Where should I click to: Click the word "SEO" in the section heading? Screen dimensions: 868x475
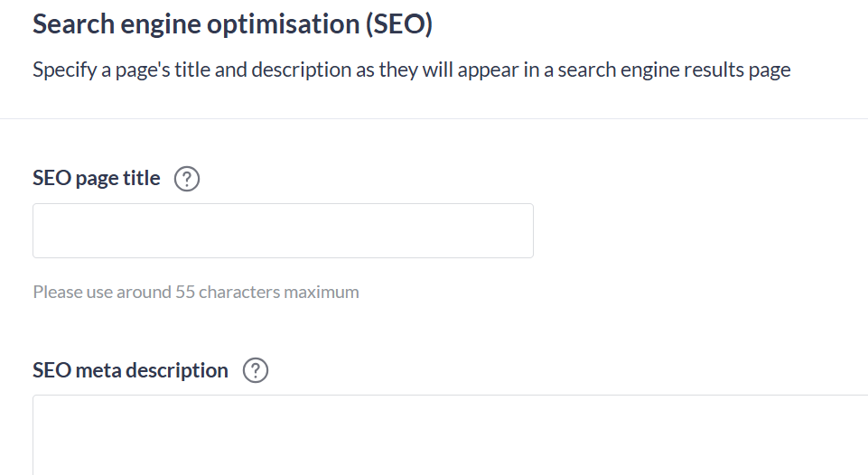(x=398, y=24)
